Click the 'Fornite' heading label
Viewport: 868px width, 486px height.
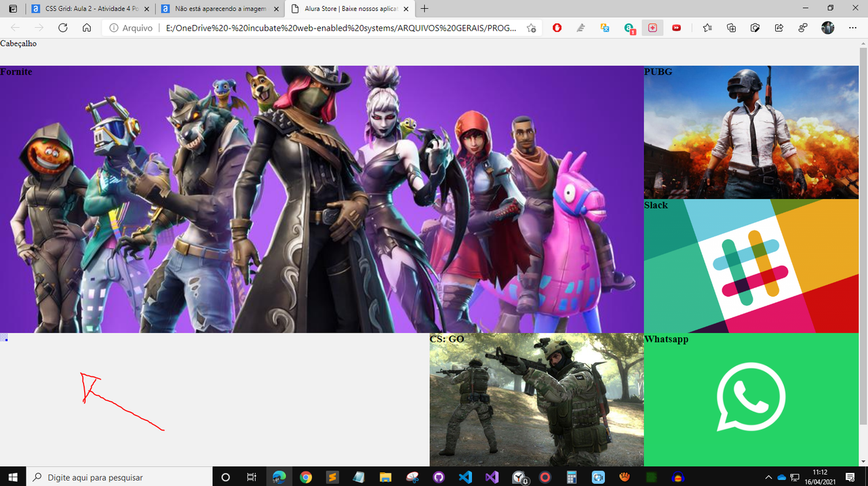pyautogui.click(x=16, y=72)
